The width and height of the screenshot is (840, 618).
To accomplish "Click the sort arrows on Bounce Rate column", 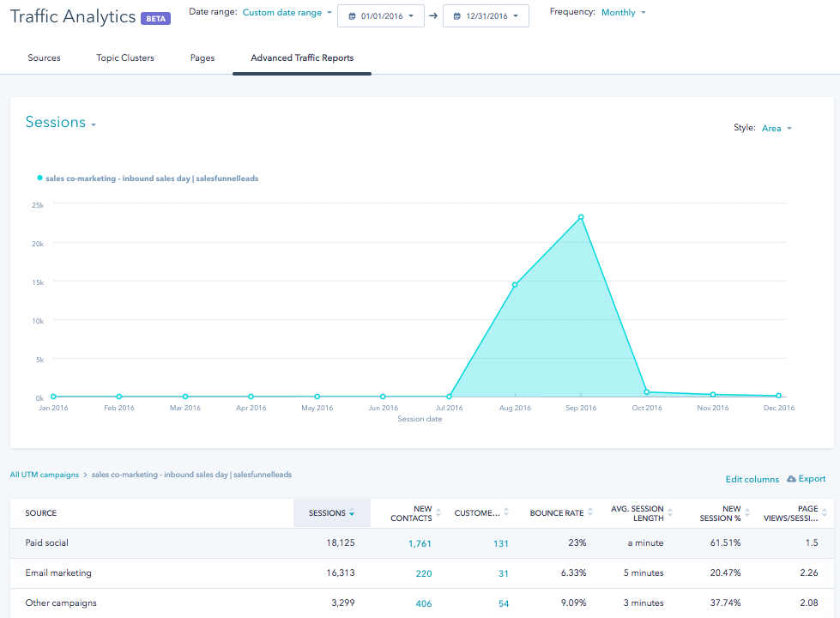I will (x=591, y=513).
